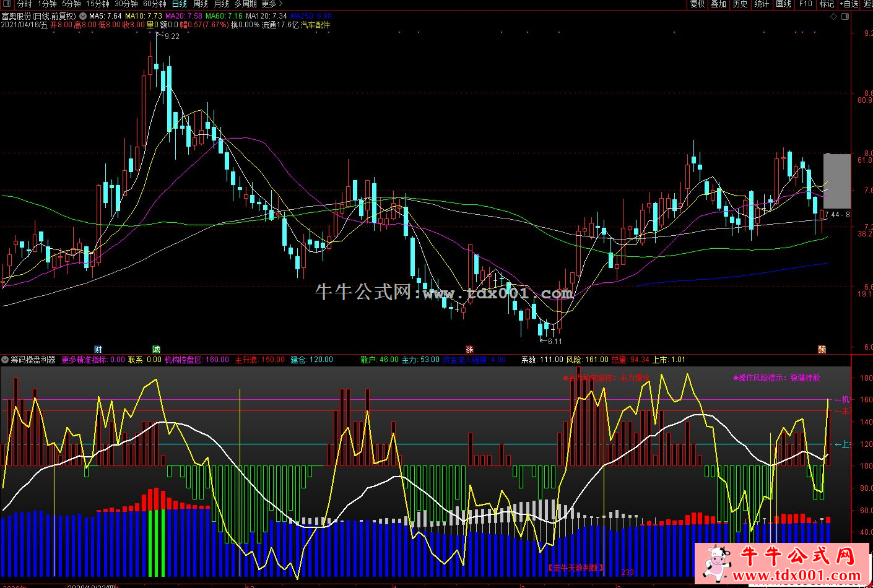This screenshot has height=588, width=873.
Task: Click the 主升浪: 150.00 value
Action: pyautogui.click(x=259, y=360)
